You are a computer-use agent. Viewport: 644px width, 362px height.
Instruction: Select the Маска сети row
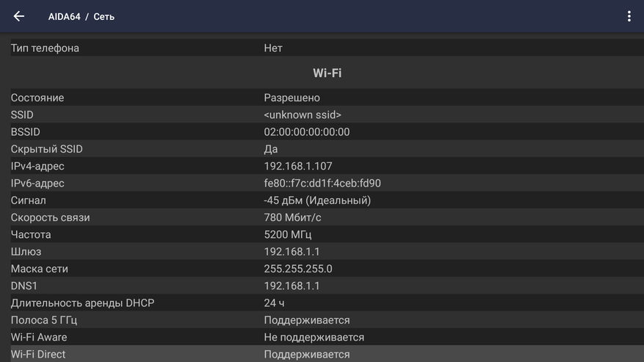click(322, 269)
